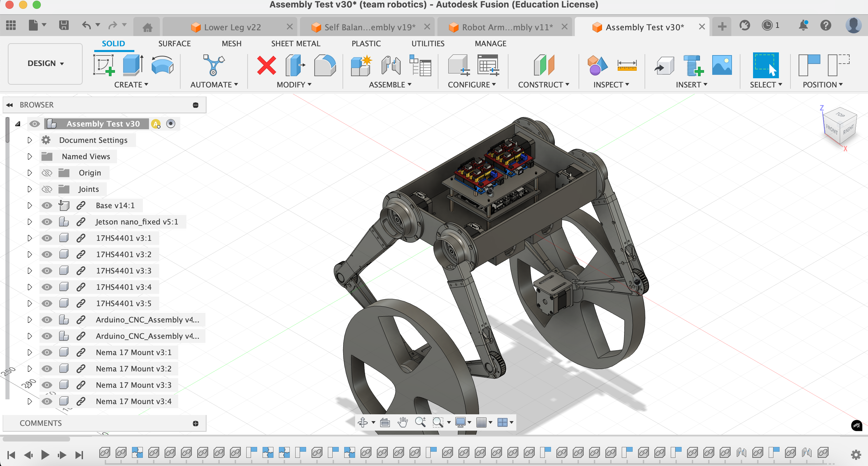Toggle visibility of Jetson nano_fixed v5:1
The height and width of the screenshot is (466, 868).
[47, 221]
